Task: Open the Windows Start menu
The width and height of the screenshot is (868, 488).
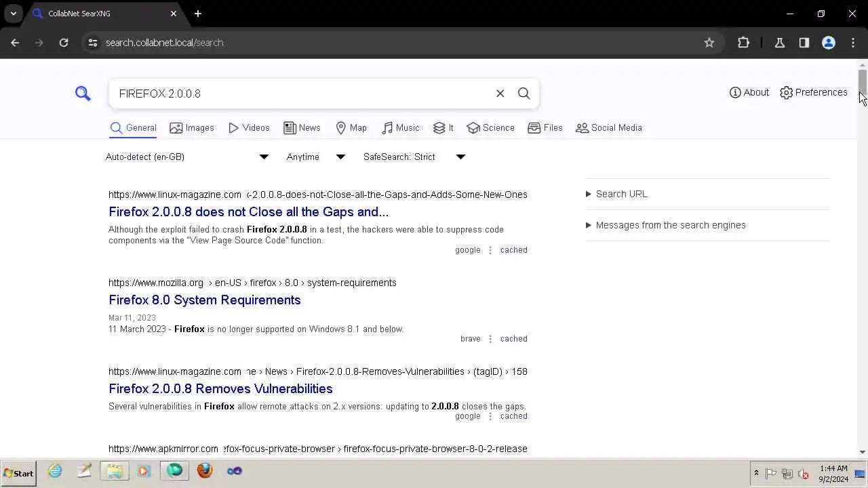Action: click(x=19, y=473)
